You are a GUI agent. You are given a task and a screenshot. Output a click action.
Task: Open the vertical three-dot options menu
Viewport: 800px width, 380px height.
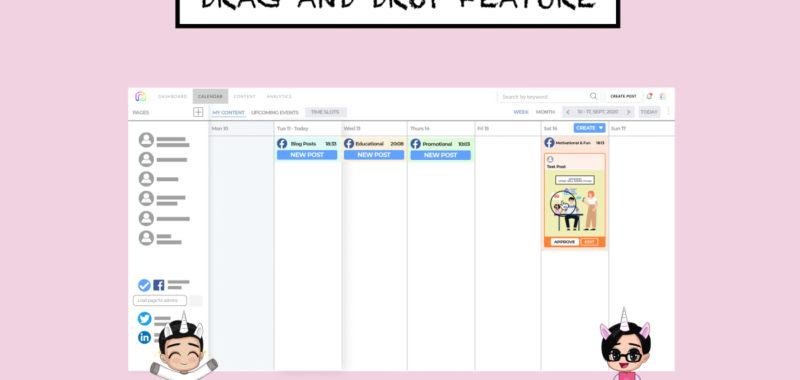[x=668, y=112]
